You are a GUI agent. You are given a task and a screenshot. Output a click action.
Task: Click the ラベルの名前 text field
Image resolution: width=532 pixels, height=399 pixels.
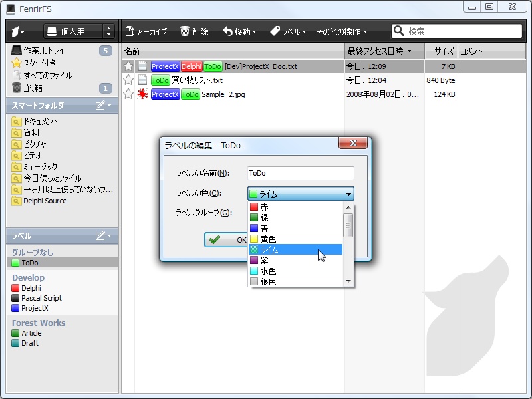click(301, 173)
